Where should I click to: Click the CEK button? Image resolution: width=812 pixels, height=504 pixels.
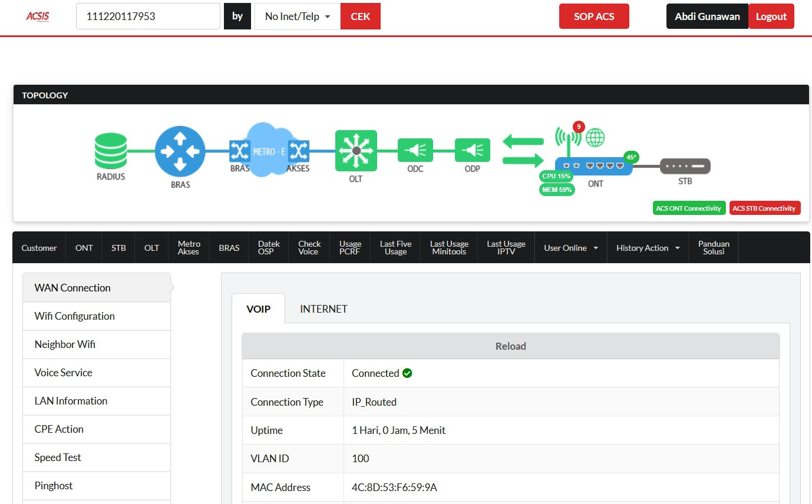pos(361,16)
